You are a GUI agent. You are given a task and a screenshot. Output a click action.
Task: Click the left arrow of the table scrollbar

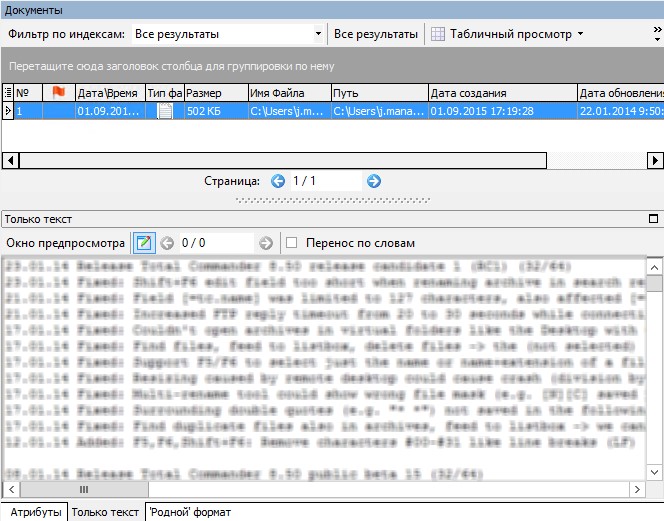click(11, 161)
